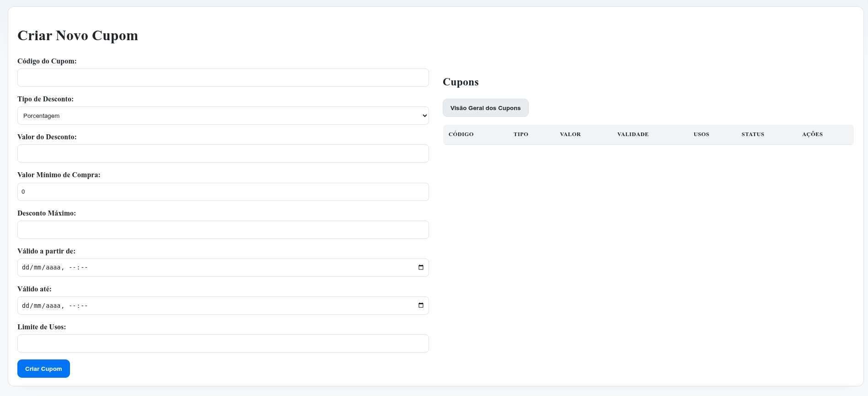This screenshot has width=868, height=396.
Task: Click the 'Válido a partir de' date text
Action: coord(55,268)
